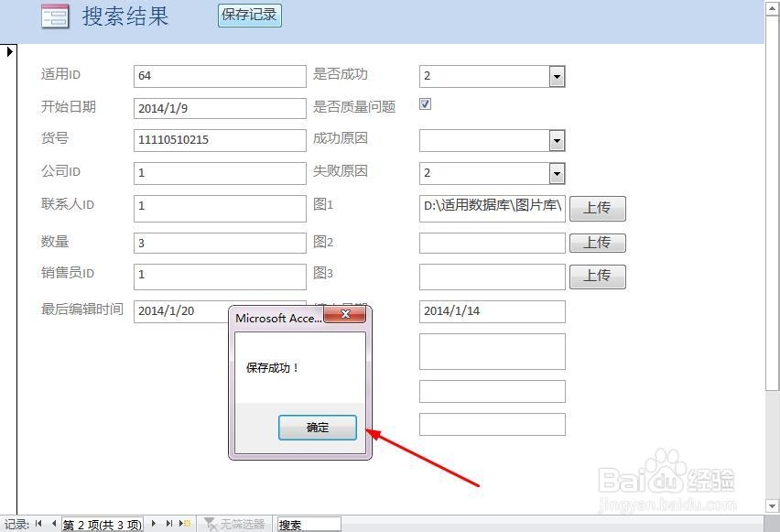Open the 失败原因 dropdown arrow
Image resolution: width=780 pixels, height=532 pixels.
click(x=558, y=174)
